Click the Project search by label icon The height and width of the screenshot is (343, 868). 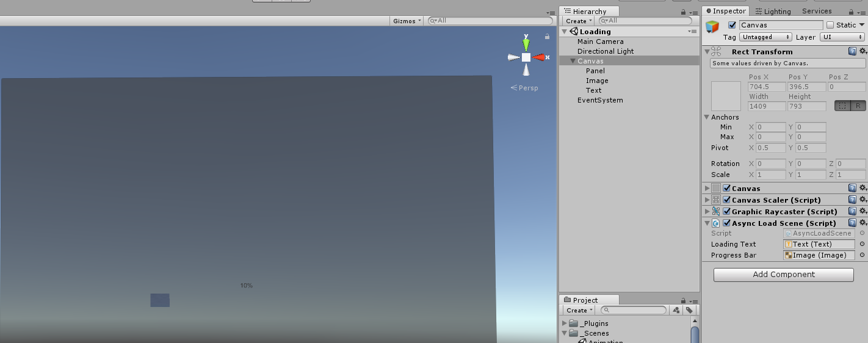click(689, 310)
